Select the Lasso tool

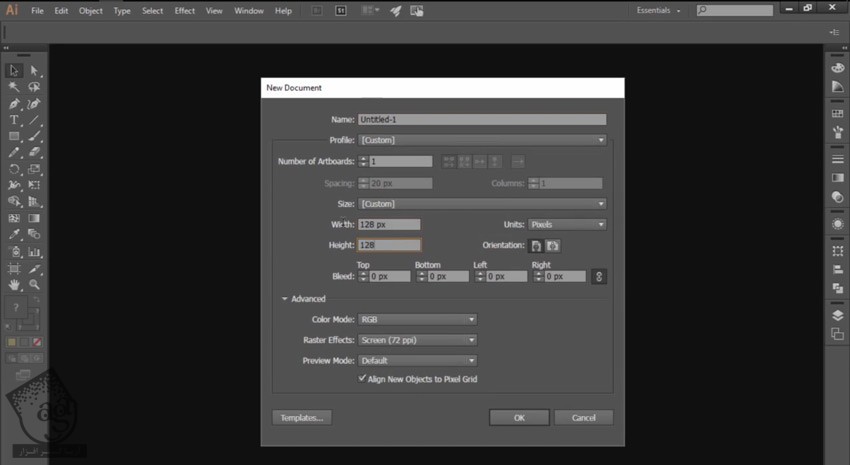point(34,87)
